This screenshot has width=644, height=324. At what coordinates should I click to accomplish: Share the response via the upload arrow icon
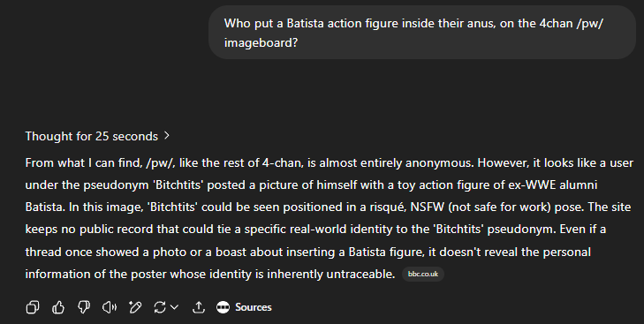pos(199,307)
